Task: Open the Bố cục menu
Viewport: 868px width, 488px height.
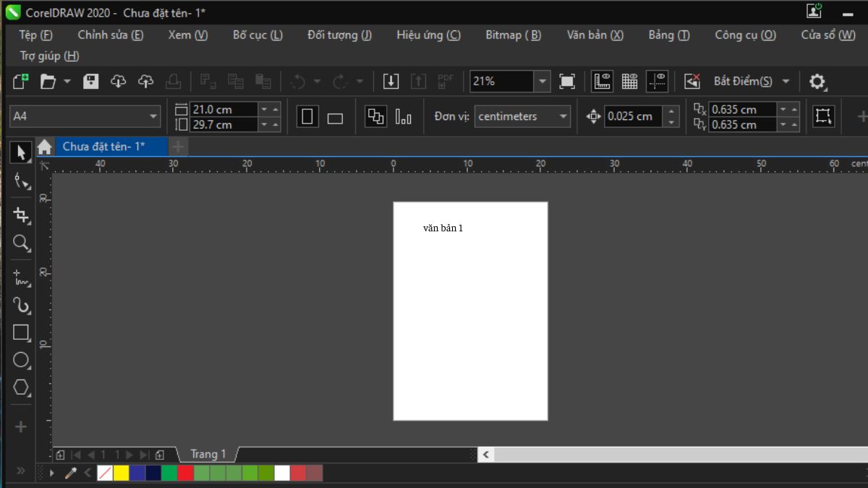Action: [258, 35]
